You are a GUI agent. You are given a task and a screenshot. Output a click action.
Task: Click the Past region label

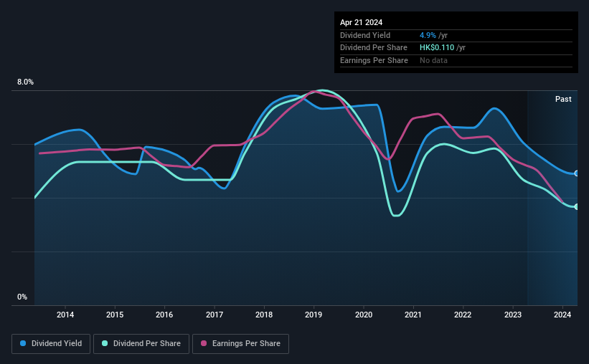tap(563, 99)
